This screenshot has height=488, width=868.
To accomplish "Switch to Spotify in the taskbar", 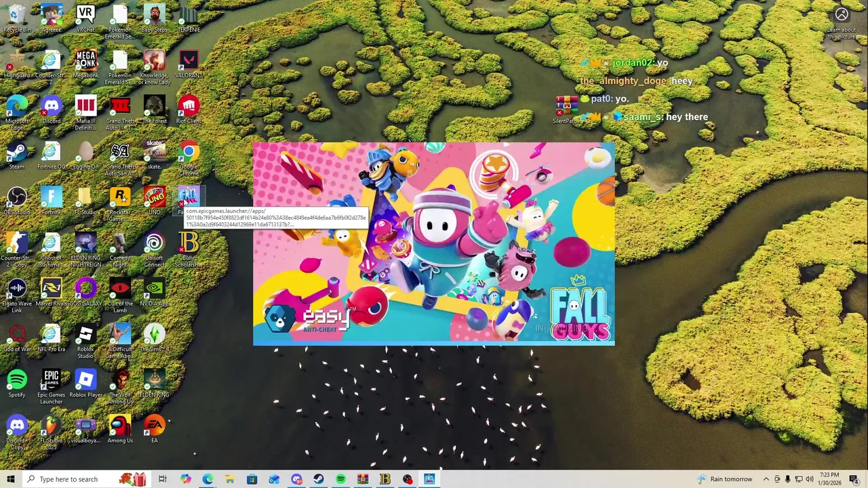I will click(x=340, y=479).
